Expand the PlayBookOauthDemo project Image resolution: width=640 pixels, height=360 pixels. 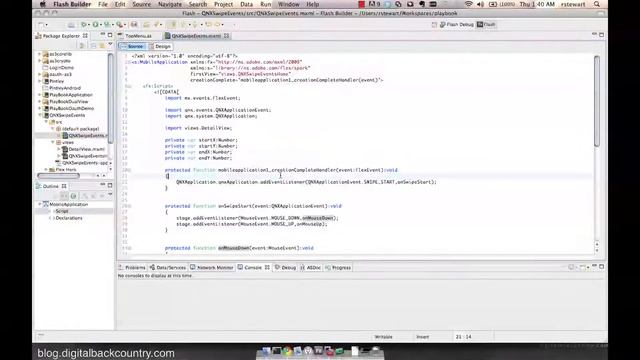point(40,109)
